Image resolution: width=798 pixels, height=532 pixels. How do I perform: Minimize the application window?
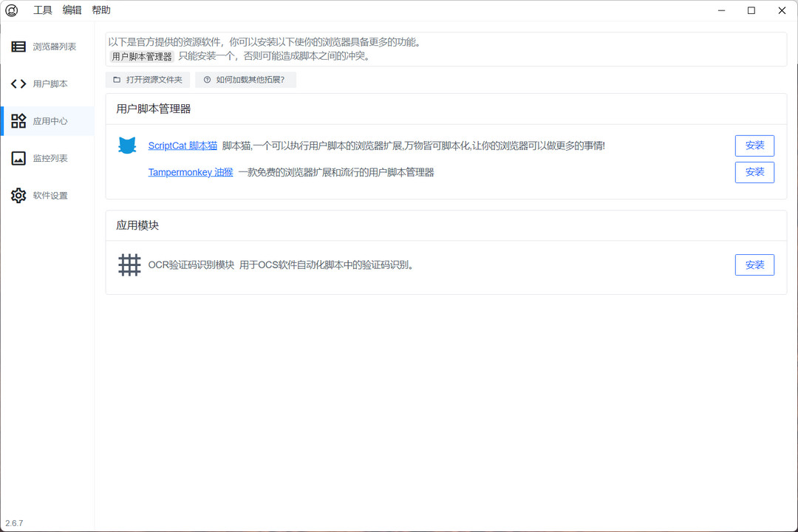[721, 10]
